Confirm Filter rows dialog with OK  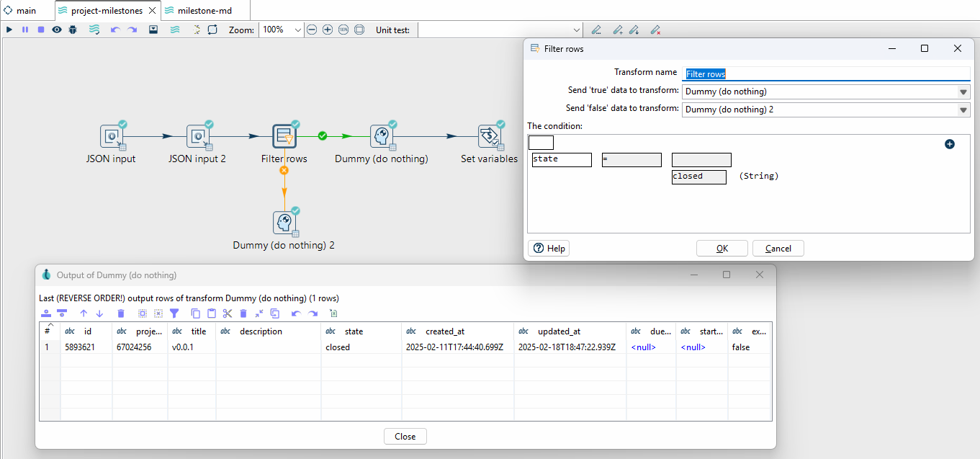pos(722,249)
